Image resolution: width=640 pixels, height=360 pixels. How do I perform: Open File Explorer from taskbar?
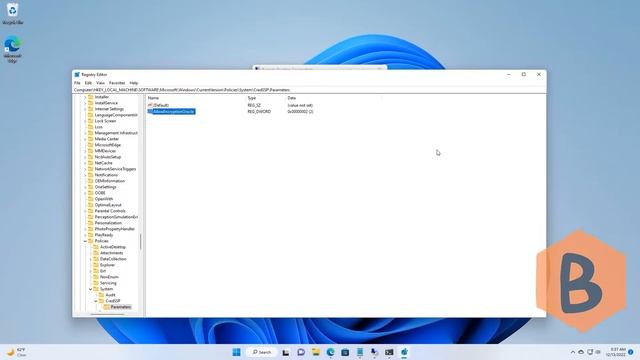[316, 352]
